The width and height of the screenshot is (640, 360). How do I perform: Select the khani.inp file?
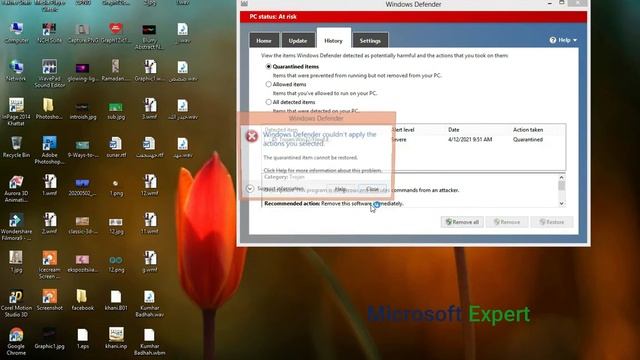[116, 338]
